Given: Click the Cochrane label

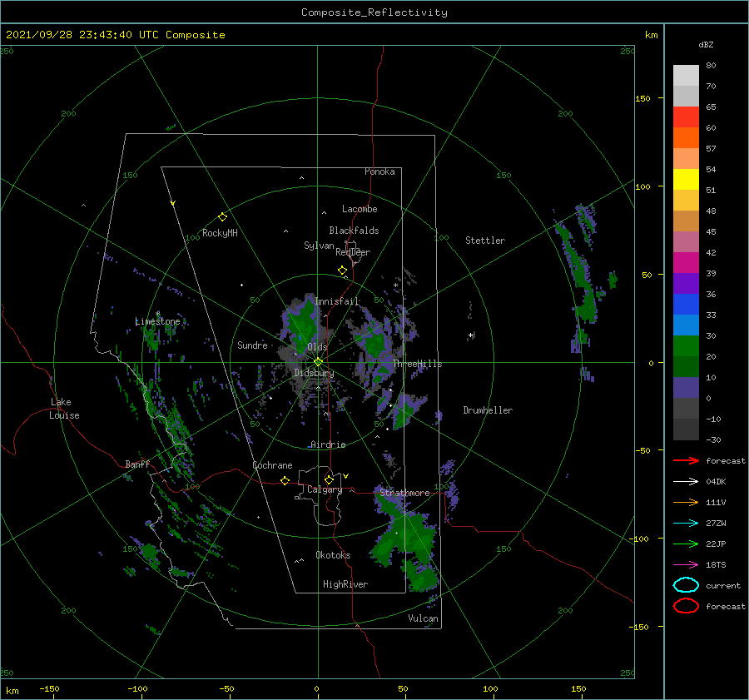Looking at the screenshot, I should [272, 465].
